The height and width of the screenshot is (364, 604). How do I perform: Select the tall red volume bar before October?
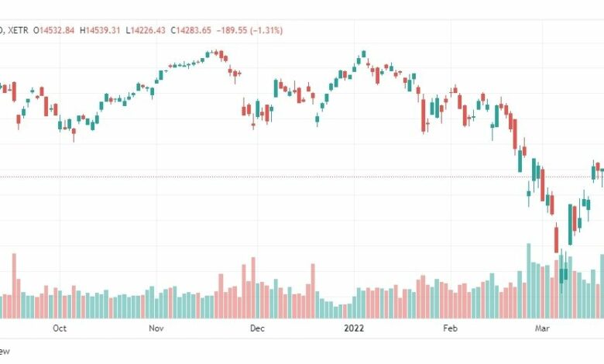(14, 286)
